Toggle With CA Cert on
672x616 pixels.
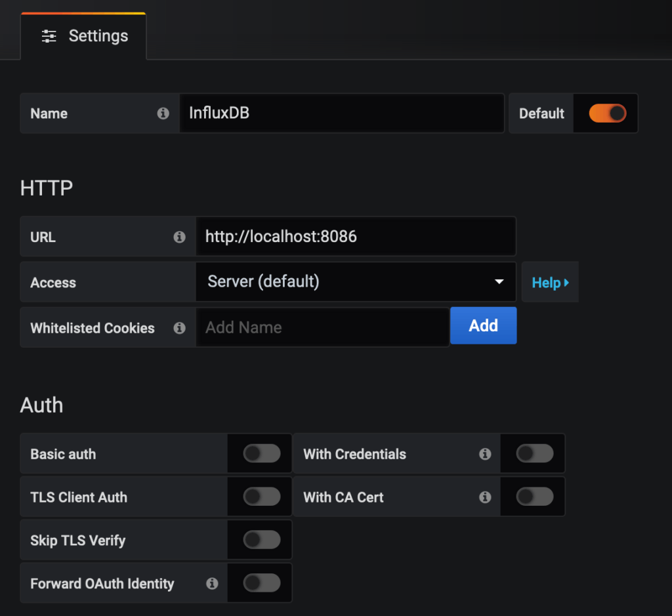[534, 497]
